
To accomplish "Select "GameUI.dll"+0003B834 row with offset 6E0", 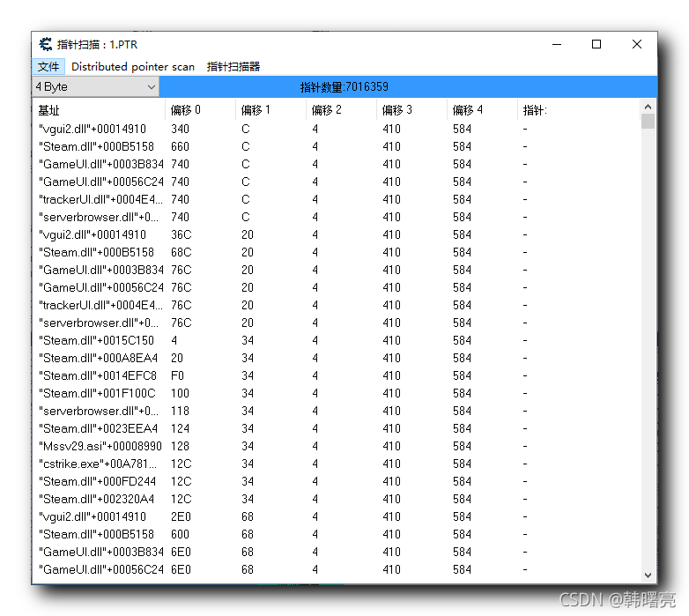I will tap(337, 552).
